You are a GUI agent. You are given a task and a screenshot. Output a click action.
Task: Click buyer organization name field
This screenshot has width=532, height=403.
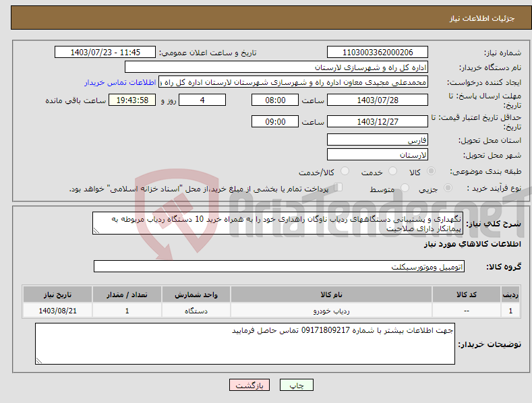tap(276, 67)
